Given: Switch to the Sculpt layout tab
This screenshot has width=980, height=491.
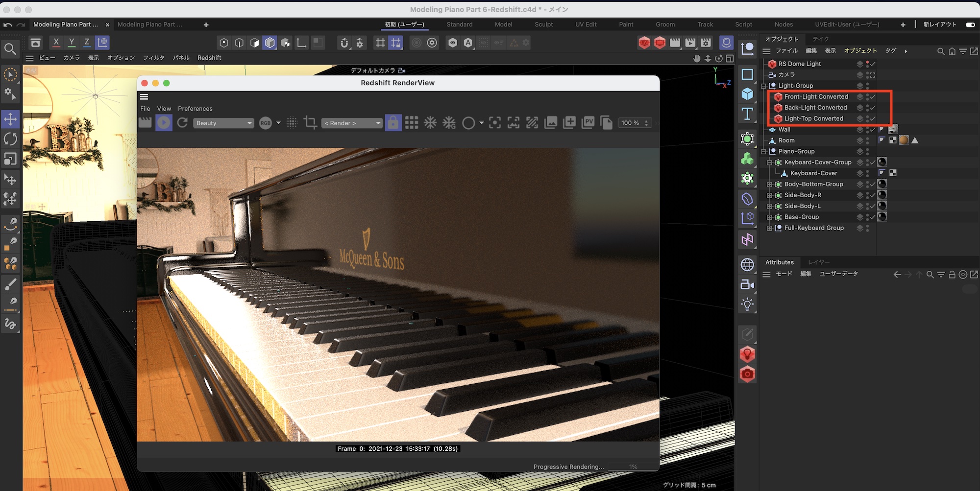Looking at the screenshot, I should 543,24.
